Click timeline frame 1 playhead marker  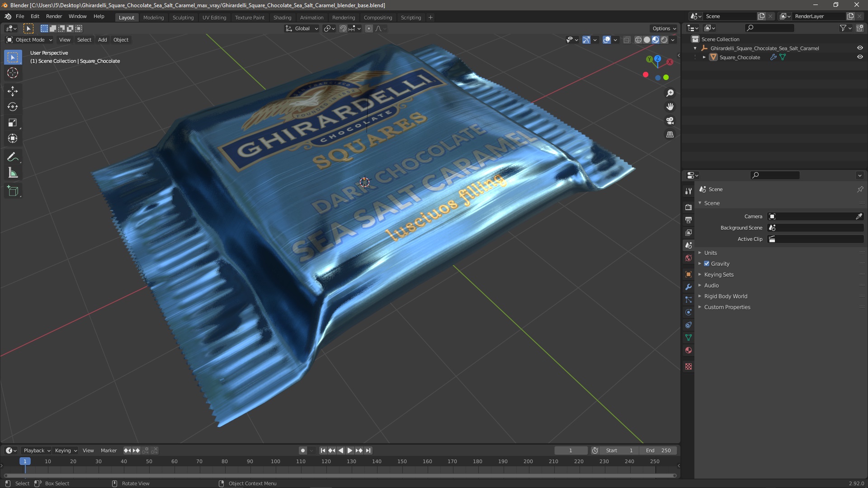pos(25,461)
